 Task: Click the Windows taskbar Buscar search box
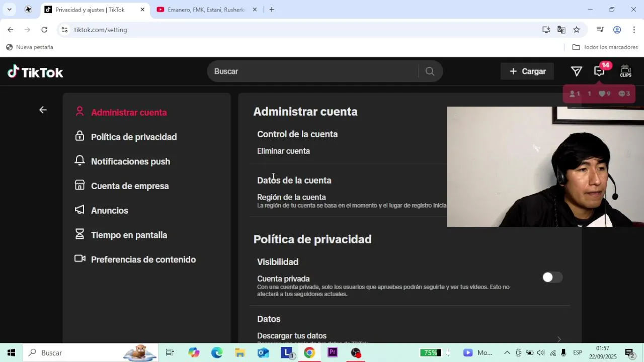[91, 352]
